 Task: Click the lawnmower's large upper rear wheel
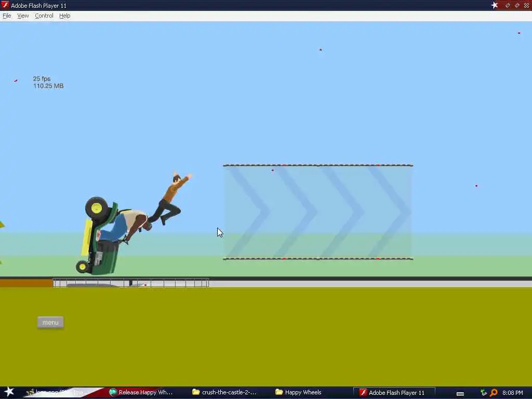tap(97, 208)
